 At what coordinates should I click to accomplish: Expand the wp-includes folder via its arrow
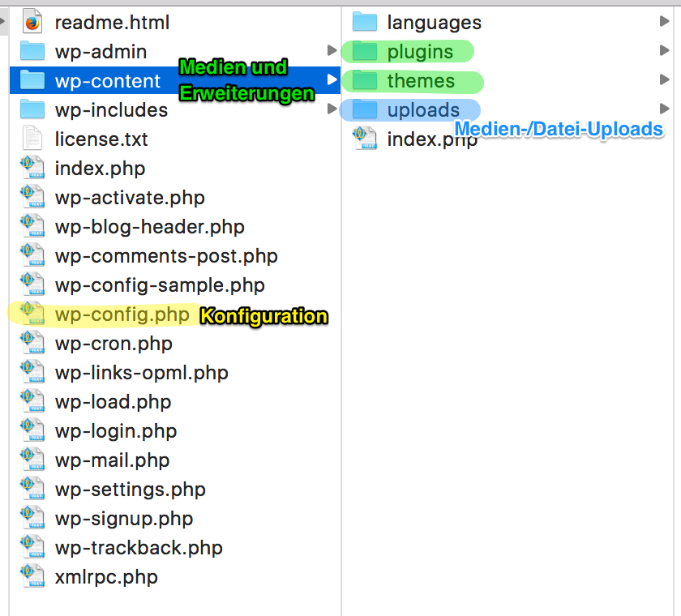point(332,109)
